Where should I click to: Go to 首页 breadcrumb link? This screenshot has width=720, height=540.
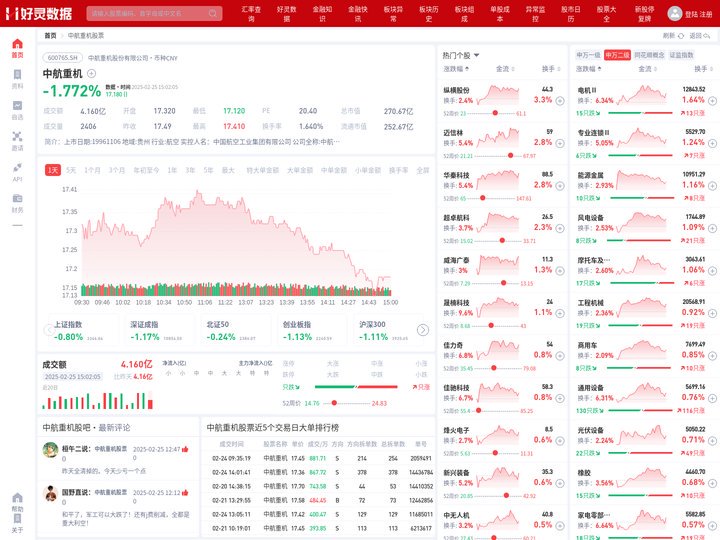[x=51, y=36]
